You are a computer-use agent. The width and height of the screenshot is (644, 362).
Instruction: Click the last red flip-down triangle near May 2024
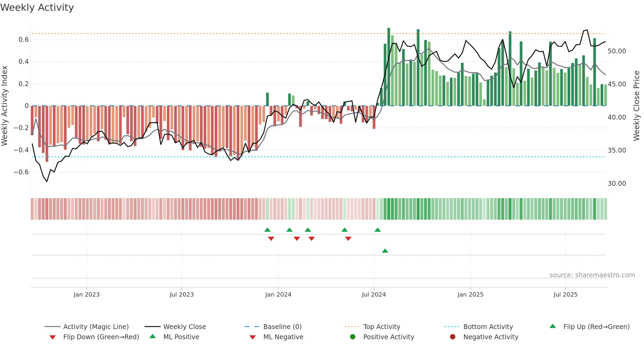[348, 238]
